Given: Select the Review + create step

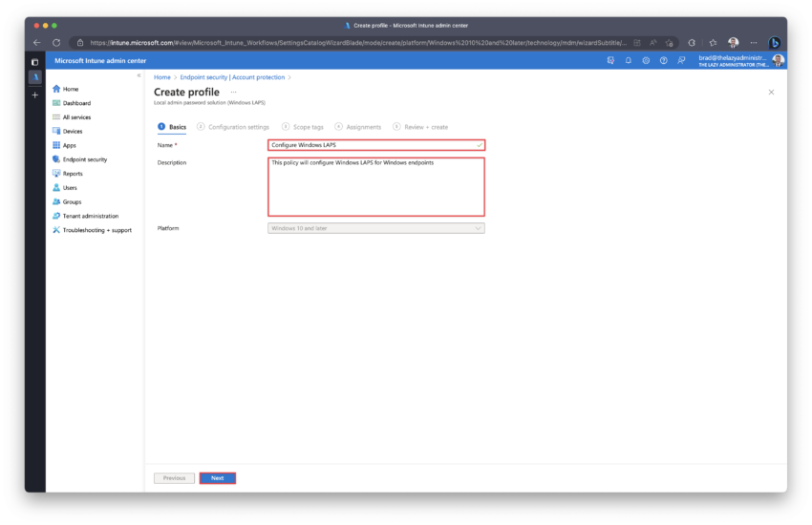Looking at the screenshot, I should [420, 127].
